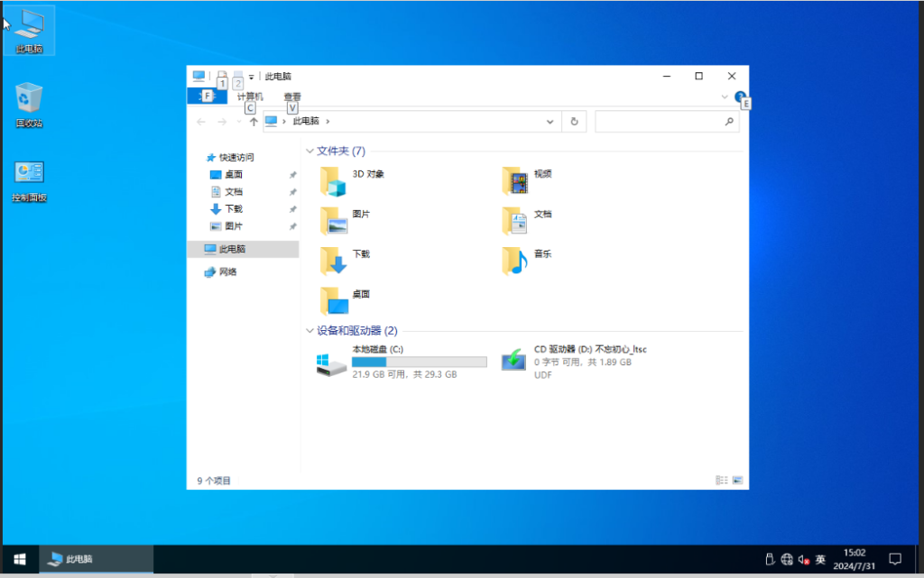924x578 pixels.
Task: Click the Help question mark icon
Action: click(740, 97)
